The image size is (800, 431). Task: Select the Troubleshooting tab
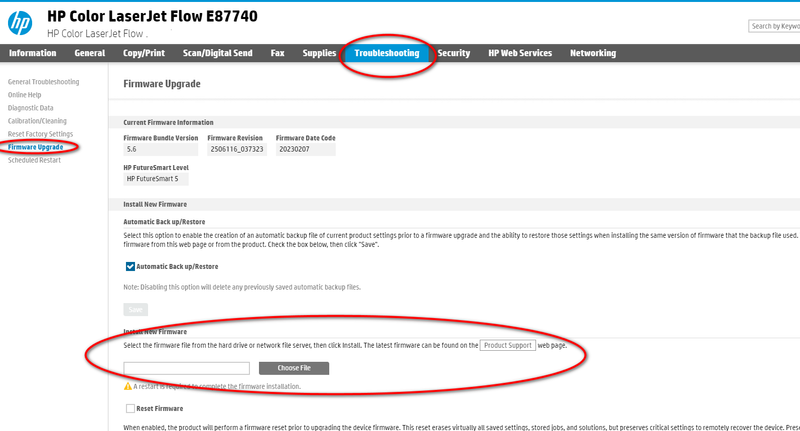click(387, 53)
